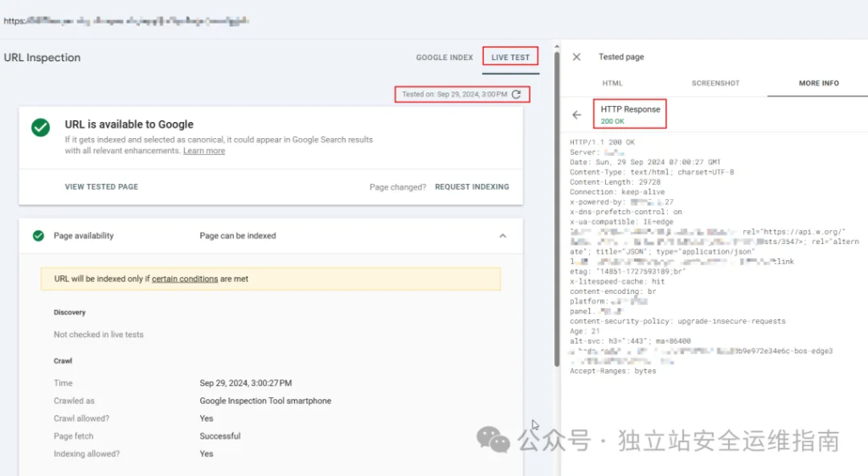Viewport: 868px width, 476px height.
Task: Click the Content-Type text/html header line
Action: [652, 172]
